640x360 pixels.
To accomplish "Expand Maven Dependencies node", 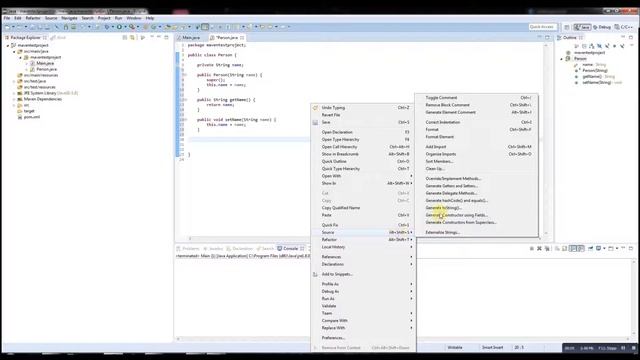I will [14, 99].
